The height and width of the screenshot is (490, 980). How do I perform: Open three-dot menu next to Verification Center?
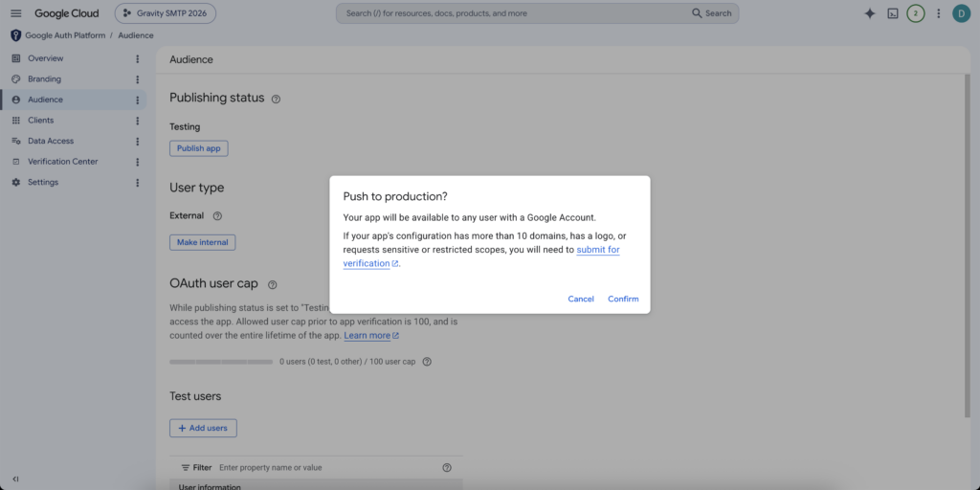coord(138,162)
